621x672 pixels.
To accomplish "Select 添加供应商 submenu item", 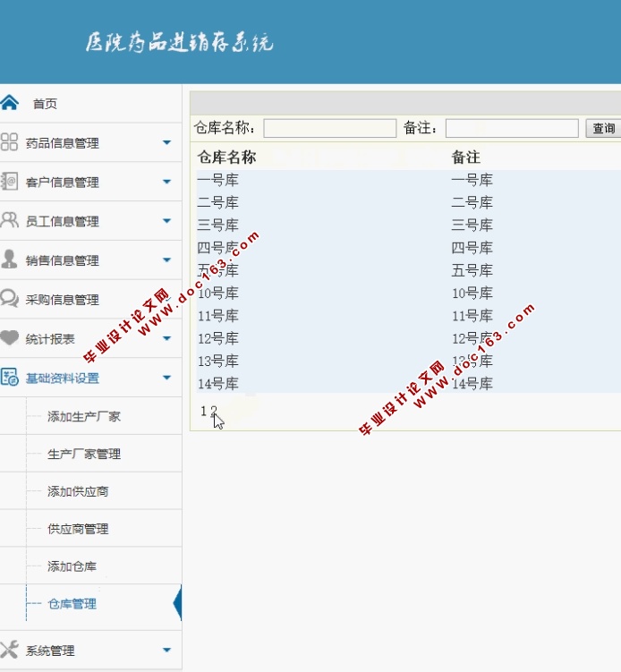I will pyautogui.click(x=78, y=491).
